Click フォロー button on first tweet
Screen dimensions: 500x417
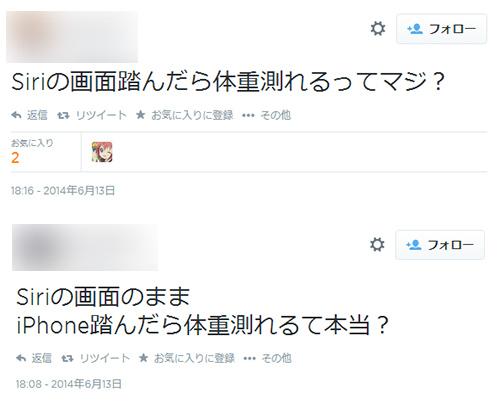click(x=441, y=29)
